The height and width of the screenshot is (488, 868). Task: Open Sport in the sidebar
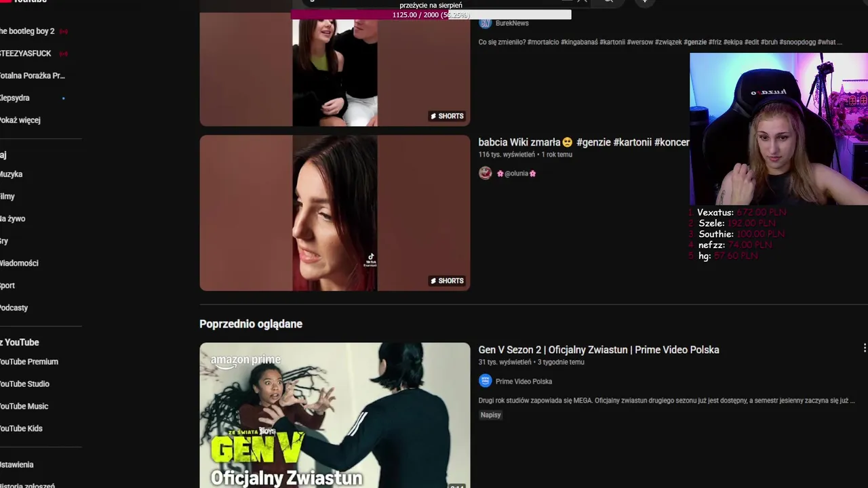(7, 285)
